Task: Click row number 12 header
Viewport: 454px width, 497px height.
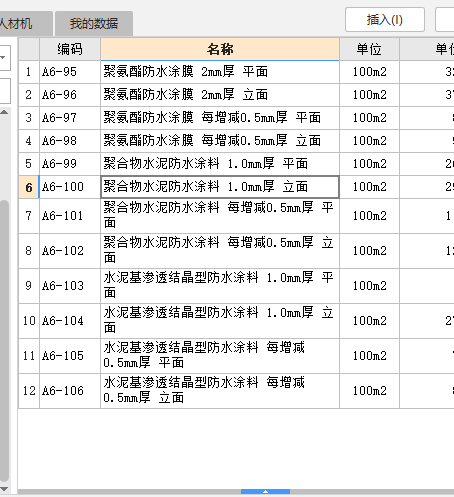Action: point(29,391)
